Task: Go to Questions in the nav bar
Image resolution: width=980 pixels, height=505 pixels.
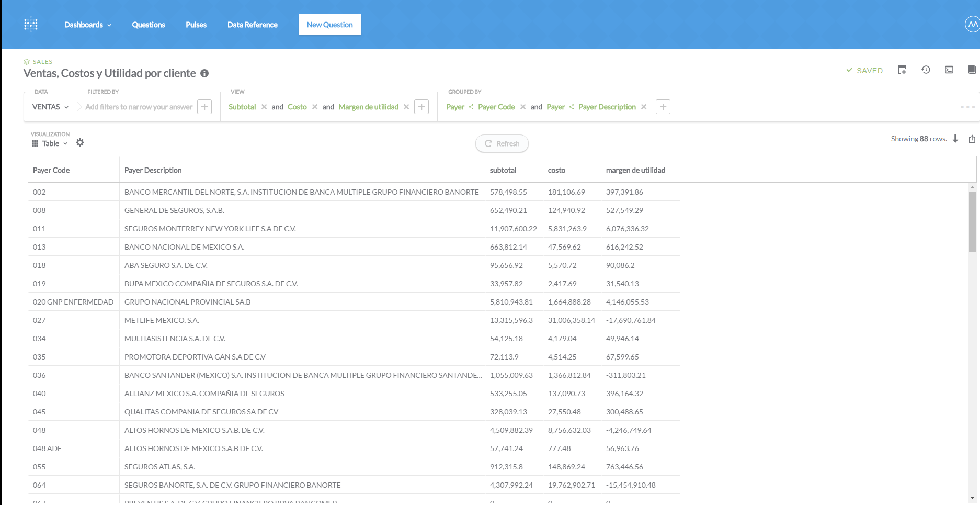Action: pyautogui.click(x=149, y=25)
